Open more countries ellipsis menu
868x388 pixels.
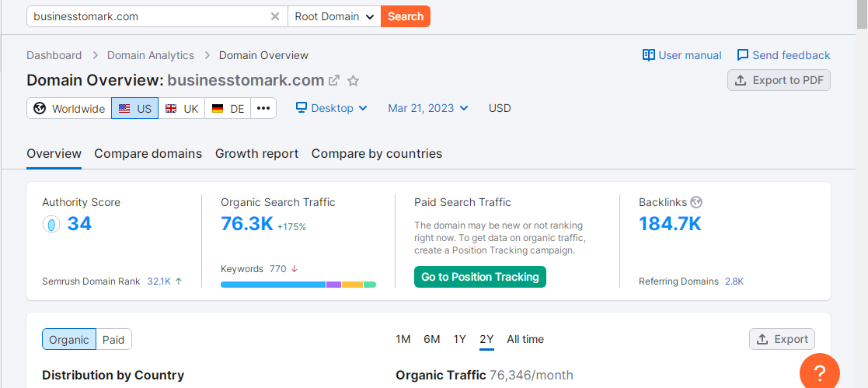click(263, 108)
